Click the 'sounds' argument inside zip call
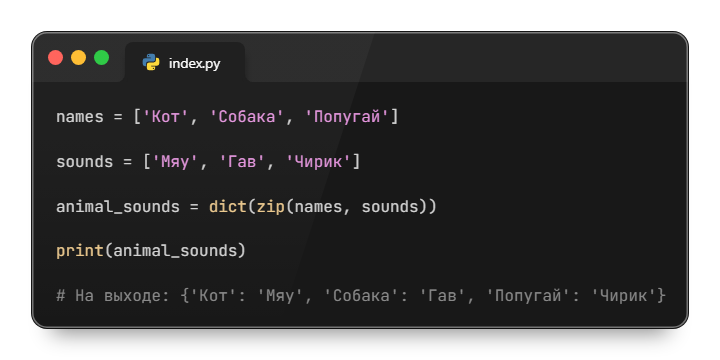The height and width of the screenshot is (360, 720). 391,207
